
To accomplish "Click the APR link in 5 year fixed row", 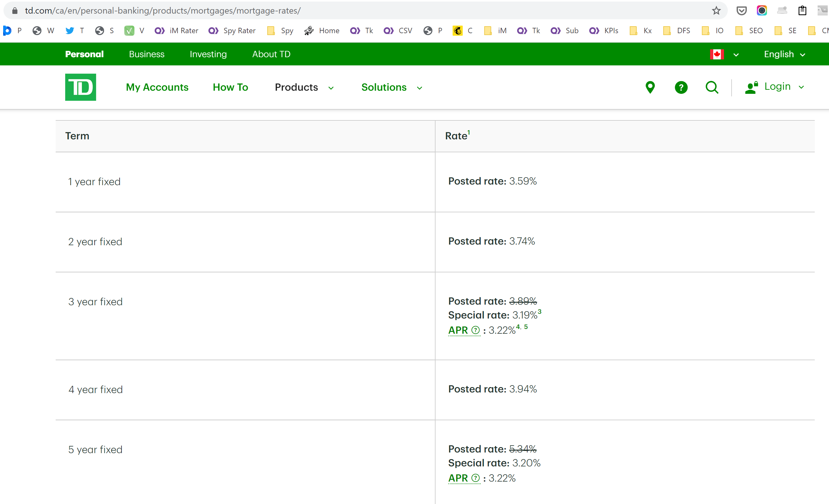I will tap(458, 478).
